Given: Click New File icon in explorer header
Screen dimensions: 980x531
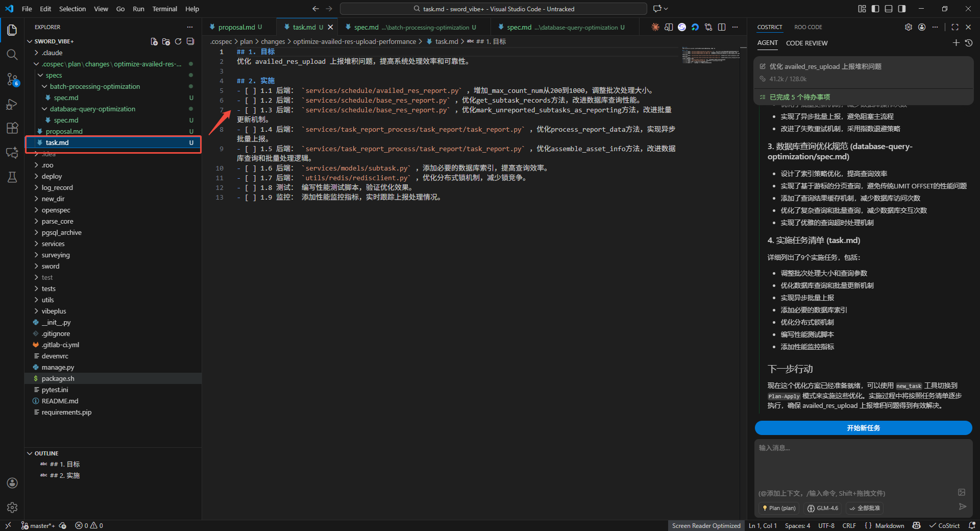Looking at the screenshot, I should pyautogui.click(x=154, y=41).
